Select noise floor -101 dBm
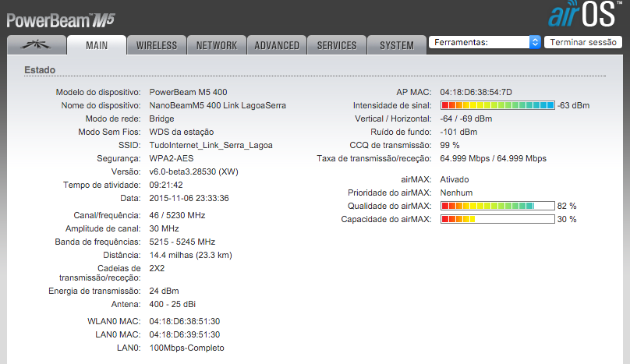The image size is (630, 364). [x=458, y=132]
